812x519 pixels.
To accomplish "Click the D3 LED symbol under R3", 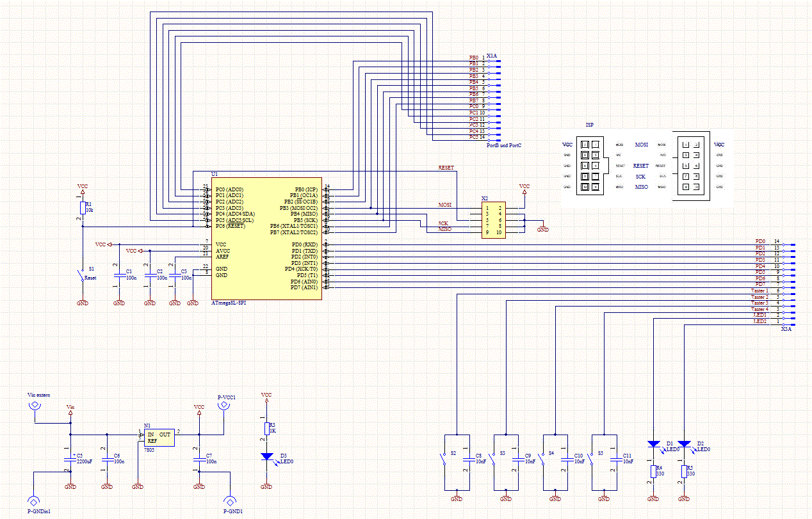I will click(266, 456).
